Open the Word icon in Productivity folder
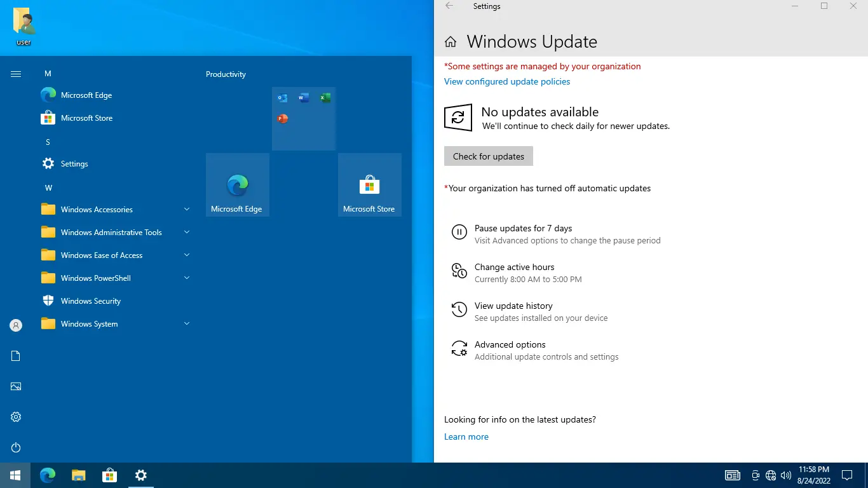Screen dimensions: 868x488 [x=304, y=98]
